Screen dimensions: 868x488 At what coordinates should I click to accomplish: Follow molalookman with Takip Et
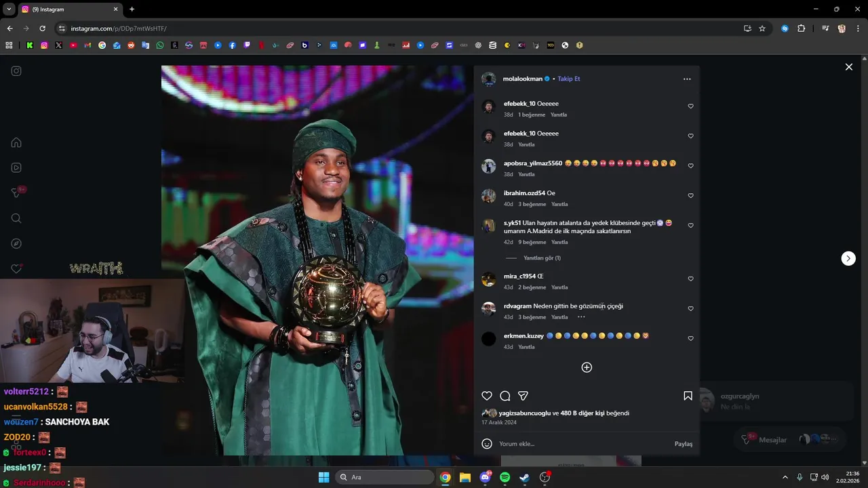pos(569,79)
